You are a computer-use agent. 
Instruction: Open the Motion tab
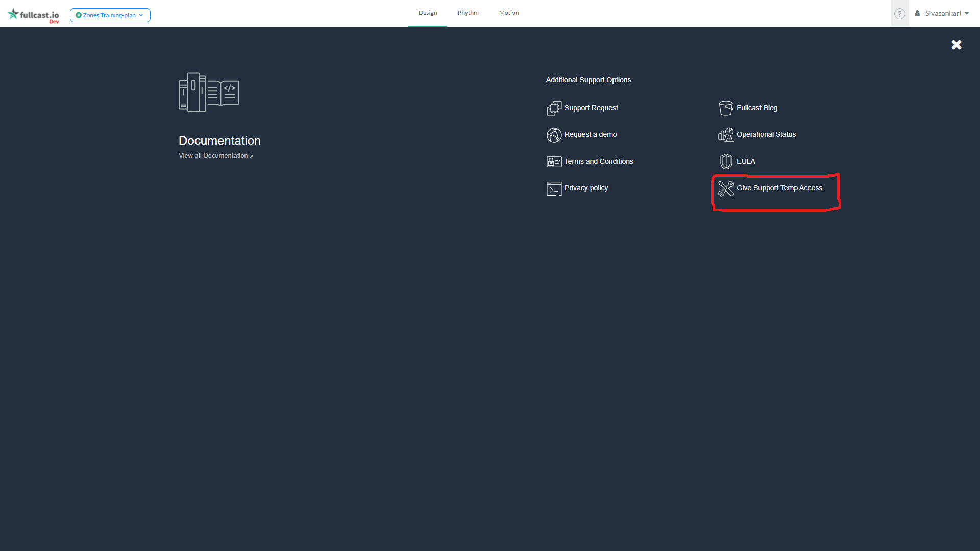[508, 13]
